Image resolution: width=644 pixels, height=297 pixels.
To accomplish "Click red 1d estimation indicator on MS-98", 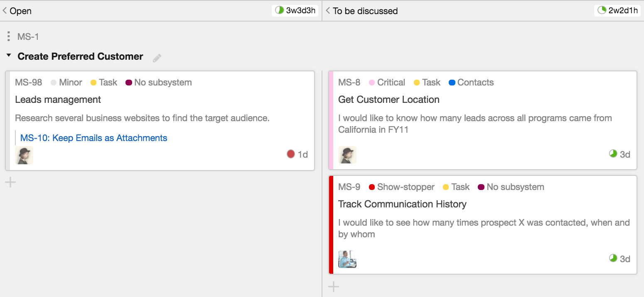I will click(x=297, y=154).
